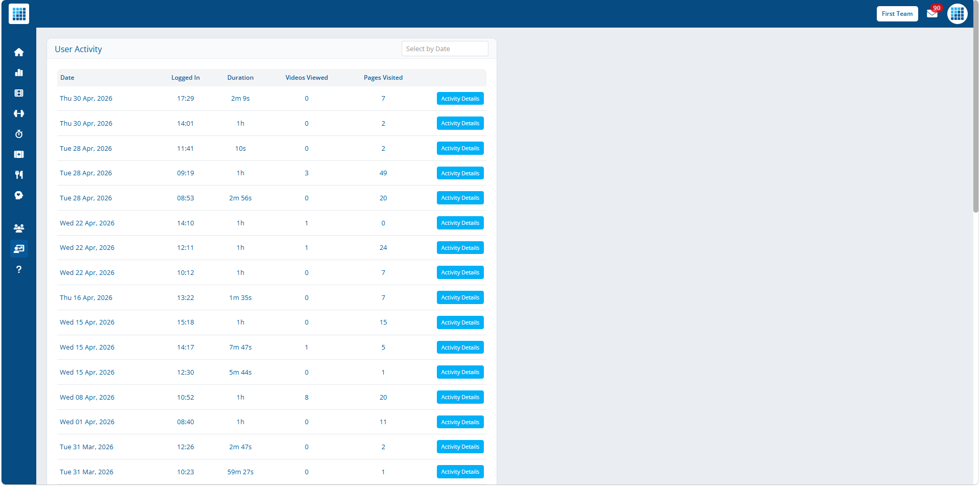Select the highlighted User Activity sidebar icon
Viewport: 980px width, 486px height.
point(19,249)
